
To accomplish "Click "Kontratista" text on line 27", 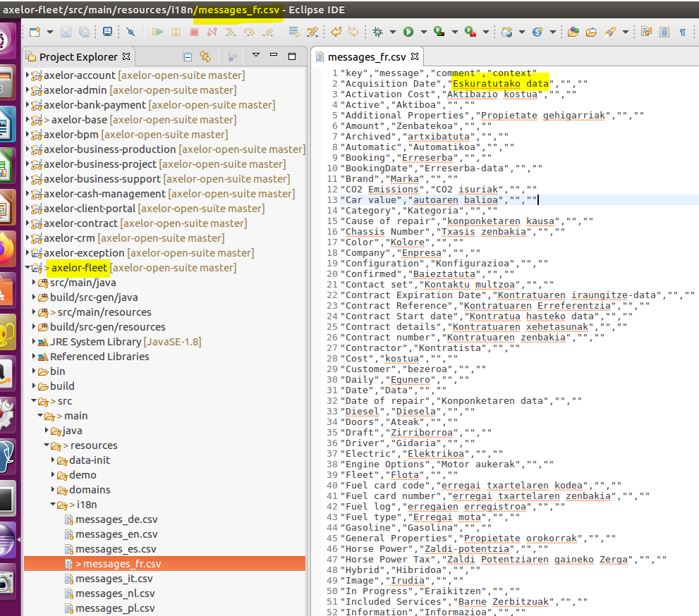I will pyautogui.click(x=450, y=348).
